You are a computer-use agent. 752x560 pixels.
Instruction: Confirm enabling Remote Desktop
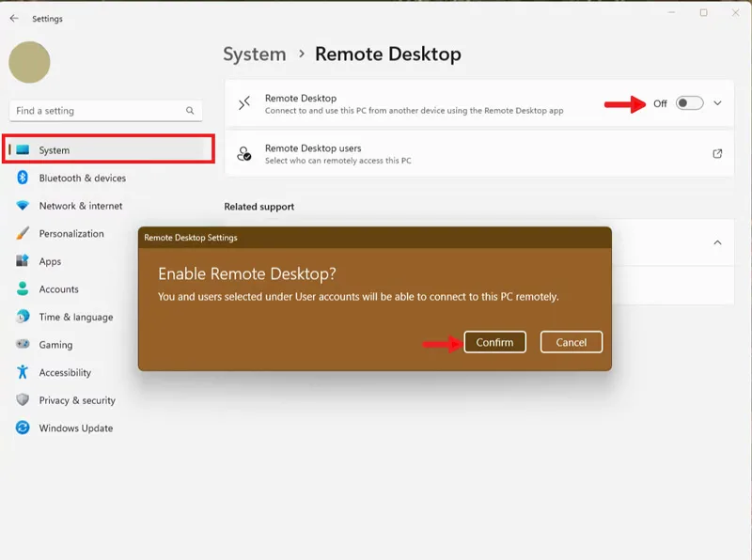[495, 342]
